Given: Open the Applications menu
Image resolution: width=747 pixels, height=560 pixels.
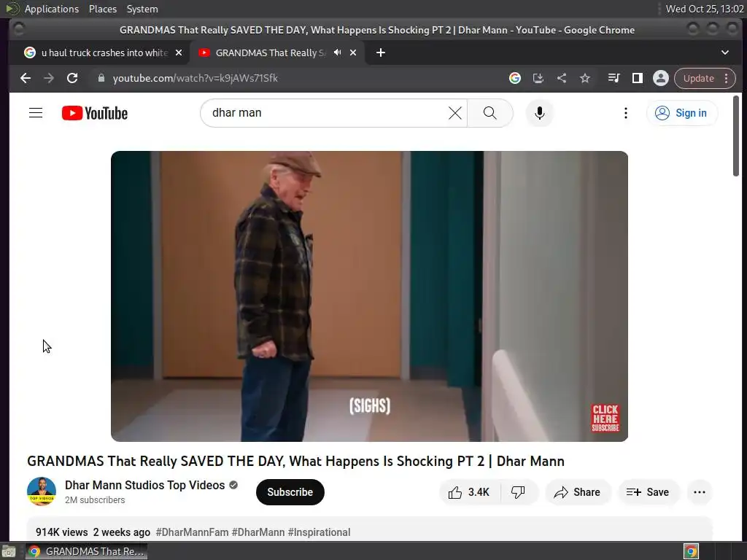Looking at the screenshot, I should click(x=52, y=9).
